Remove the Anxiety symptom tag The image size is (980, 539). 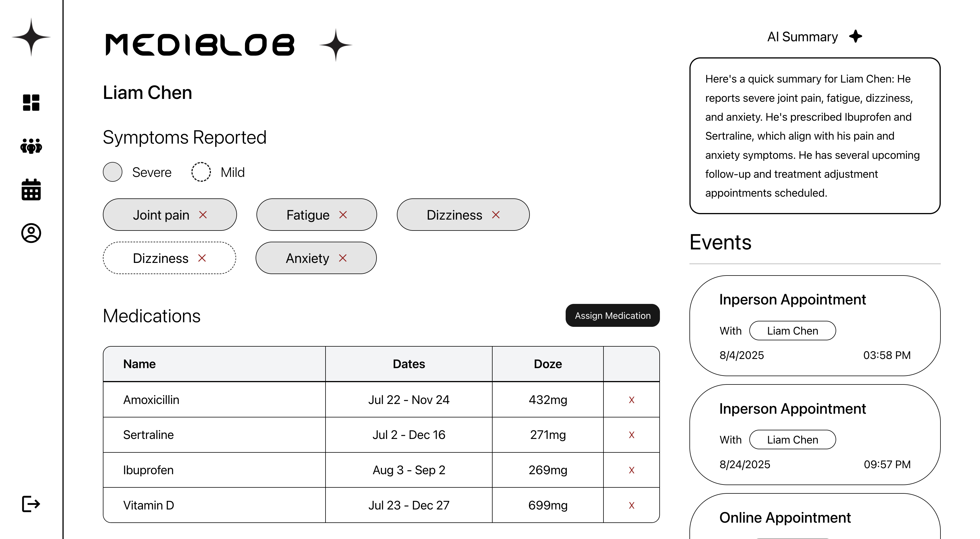(x=343, y=258)
